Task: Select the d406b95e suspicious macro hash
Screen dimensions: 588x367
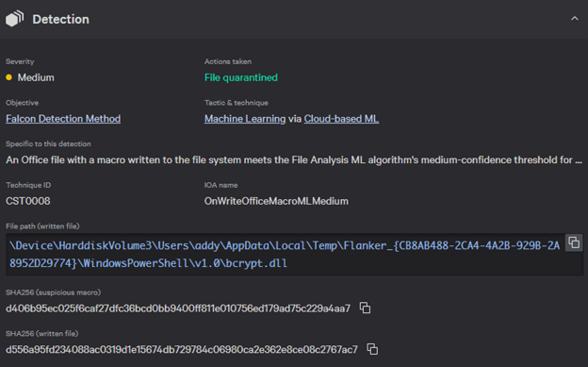Action: tap(178, 309)
